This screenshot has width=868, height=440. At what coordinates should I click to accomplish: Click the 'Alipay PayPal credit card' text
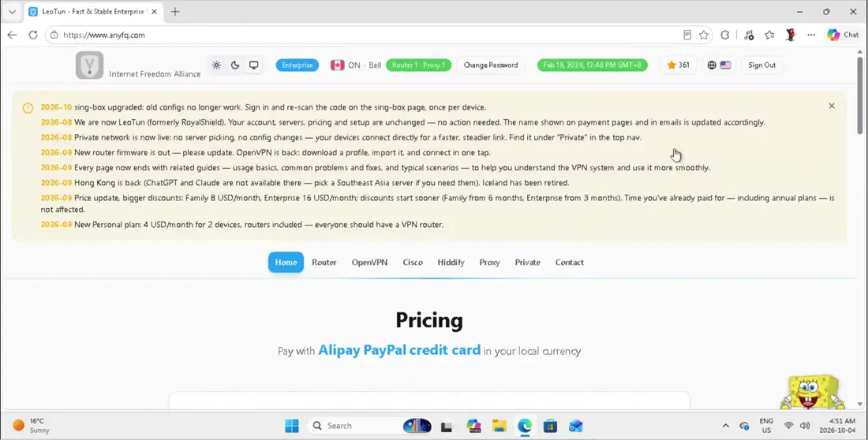point(399,350)
